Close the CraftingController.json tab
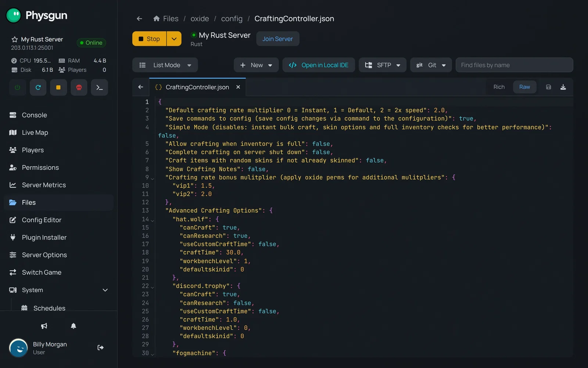 coord(238,87)
